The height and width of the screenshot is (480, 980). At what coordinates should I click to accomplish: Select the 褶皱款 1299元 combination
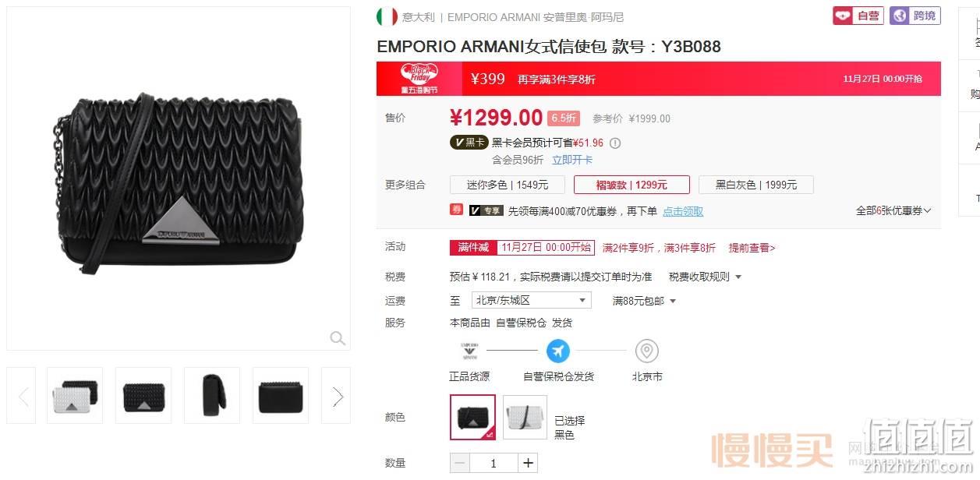coord(632,185)
